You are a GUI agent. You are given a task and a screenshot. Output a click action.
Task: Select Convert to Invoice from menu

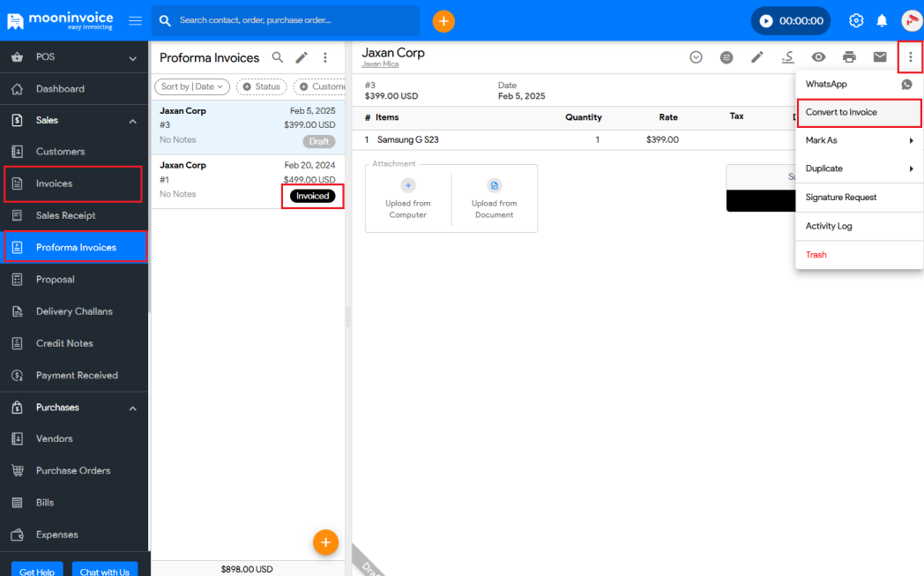pyautogui.click(x=841, y=112)
